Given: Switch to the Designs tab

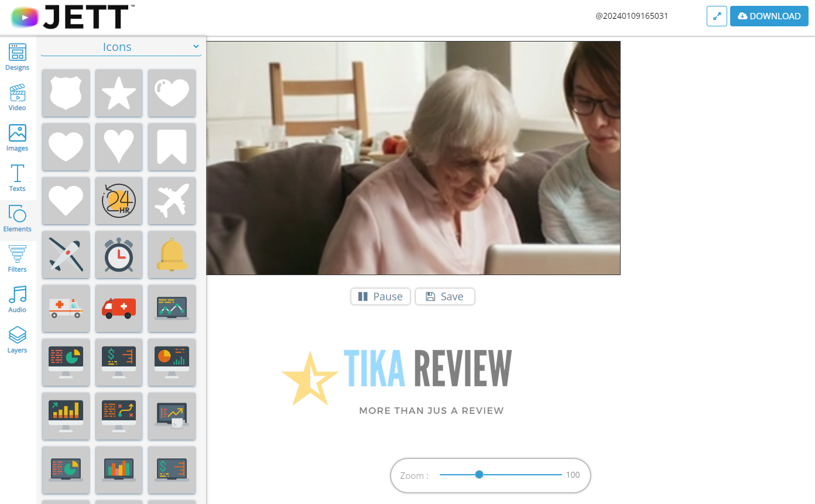Looking at the screenshot, I should [17, 57].
